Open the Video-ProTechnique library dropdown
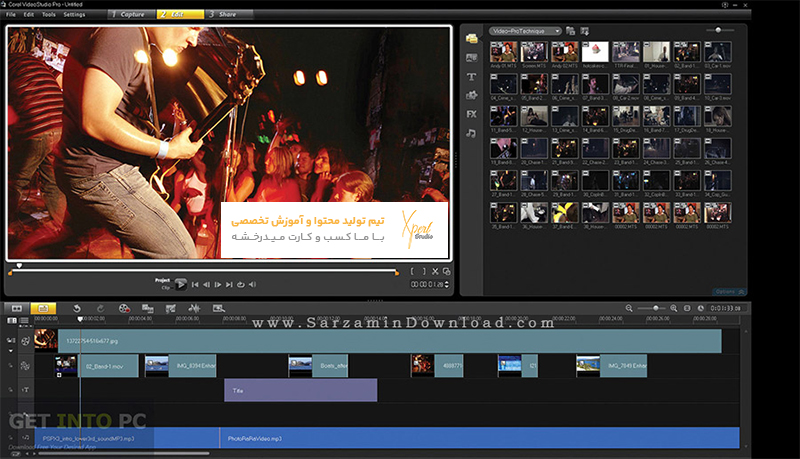Viewport: 800px width, 459px height. [525, 31]
